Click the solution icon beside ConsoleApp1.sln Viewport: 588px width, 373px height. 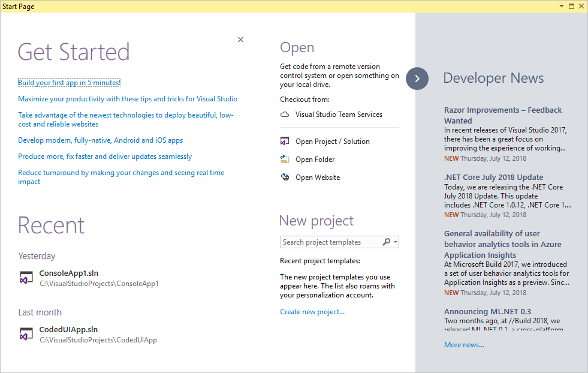[26, 277]
